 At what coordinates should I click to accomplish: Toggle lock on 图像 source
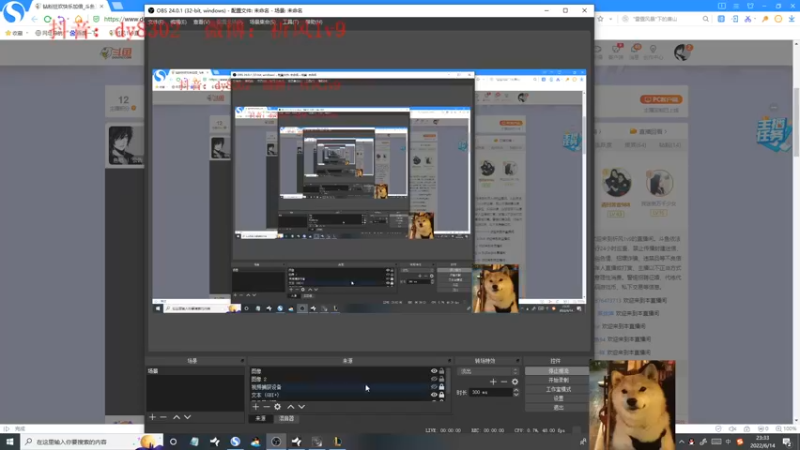(x=442, y=371)
